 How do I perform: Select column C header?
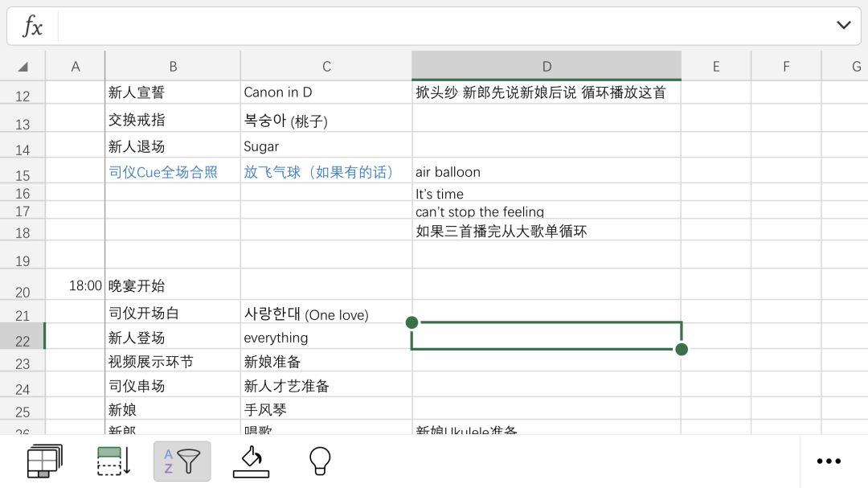point(326,67)
